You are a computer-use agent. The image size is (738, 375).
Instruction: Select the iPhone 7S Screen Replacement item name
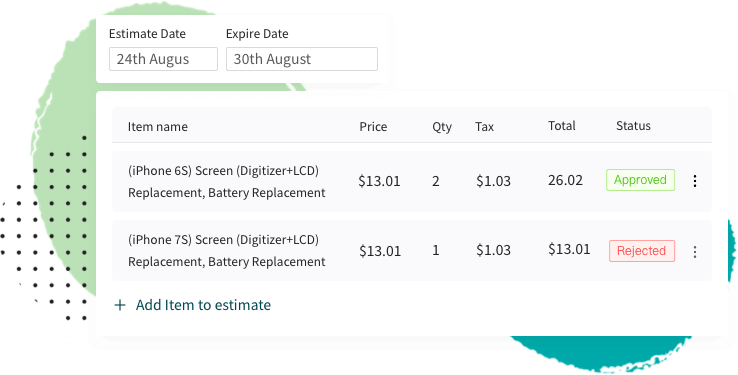(x=226, y=251)
